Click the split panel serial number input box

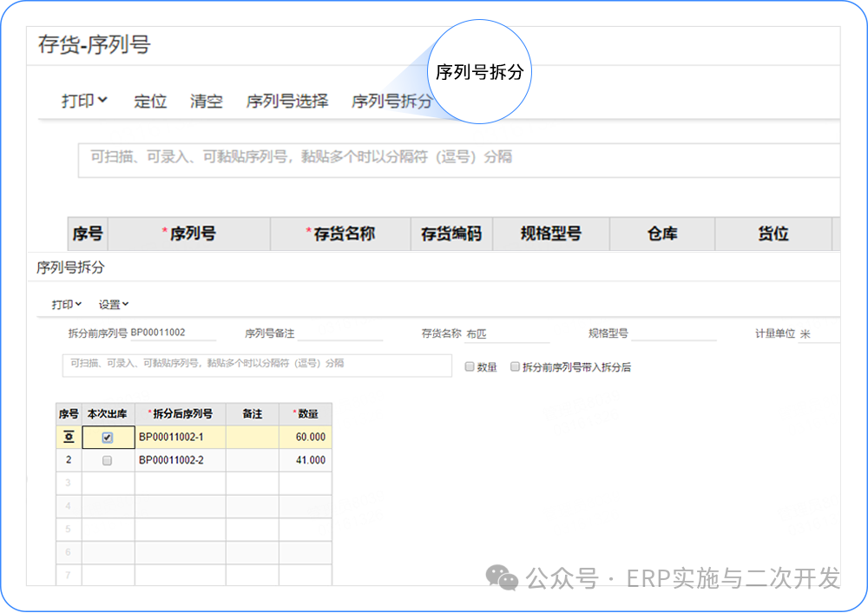click(257, 365)
